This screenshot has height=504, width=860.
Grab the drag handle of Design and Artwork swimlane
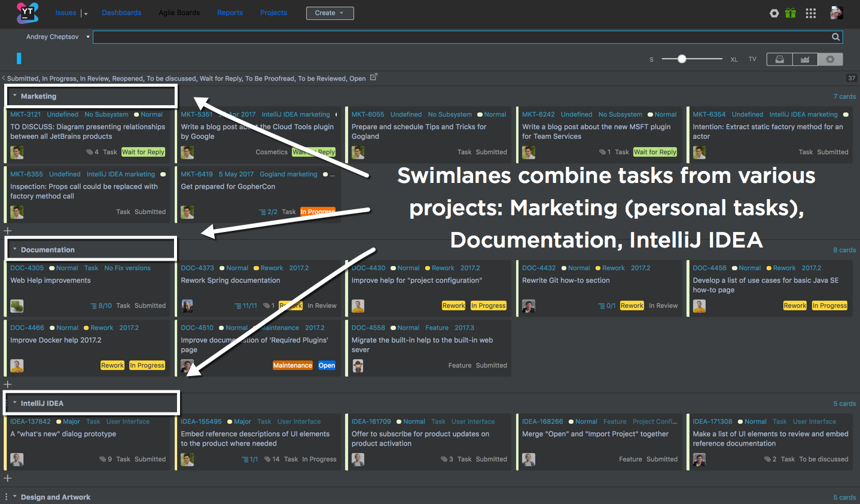click(x=6, y=497)
